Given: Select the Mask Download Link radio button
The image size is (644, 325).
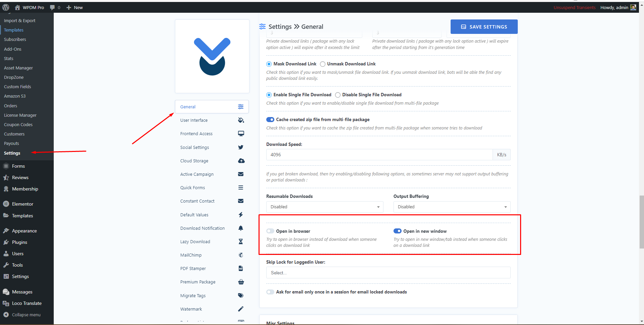Looking at the screenshot, I should [269, 64].
